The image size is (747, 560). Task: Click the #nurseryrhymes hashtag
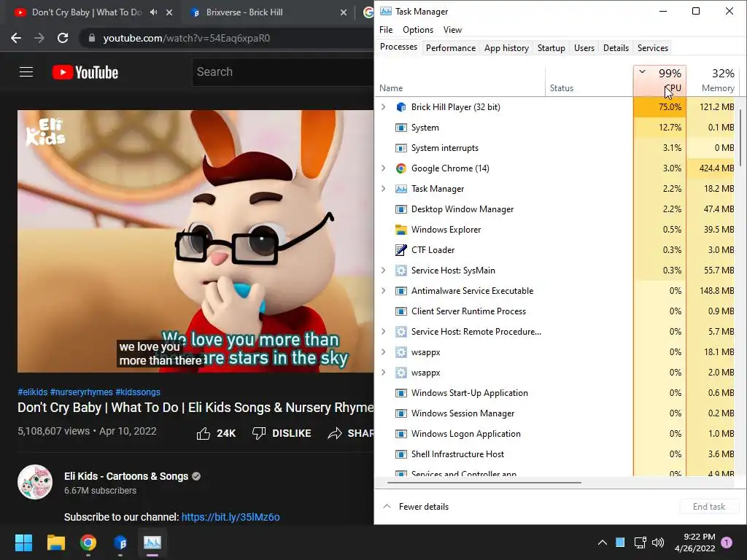[x=81, y=392]
